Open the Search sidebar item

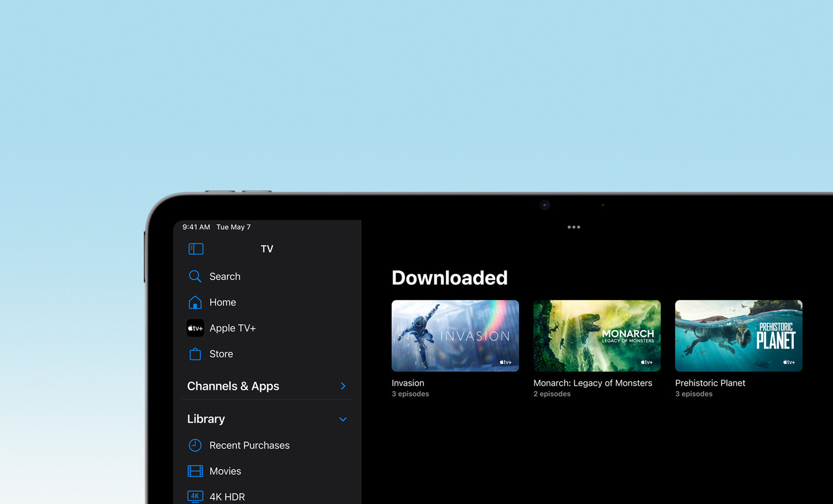point(267,277)
